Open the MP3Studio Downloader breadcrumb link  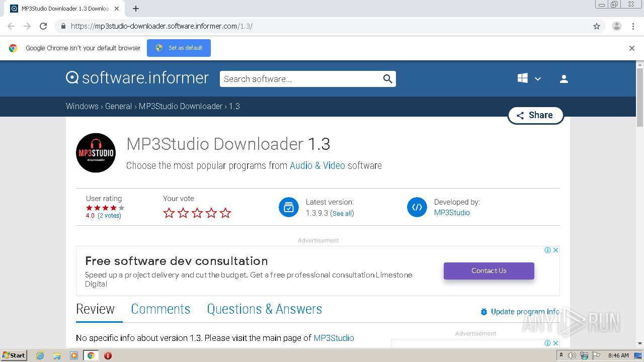pyautogui.click(x=181, y=106)
